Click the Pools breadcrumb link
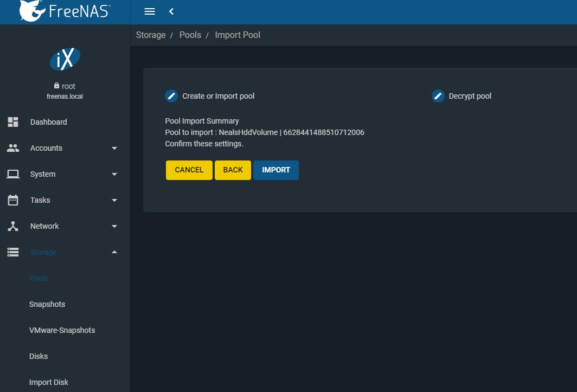The height and width of the screenshot is (392, 577). point(190,35)
